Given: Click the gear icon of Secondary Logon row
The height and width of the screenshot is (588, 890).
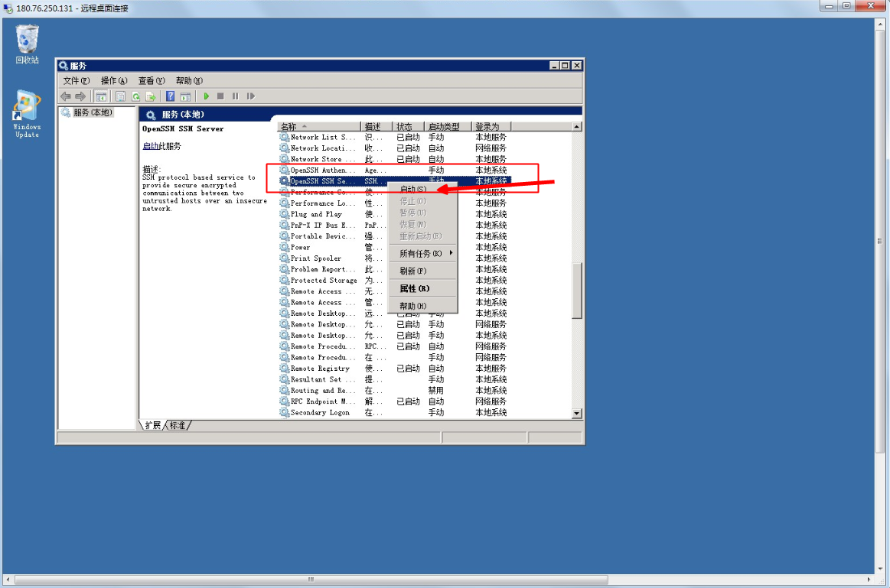Looking at the screenshot, I should coord(285,413).
